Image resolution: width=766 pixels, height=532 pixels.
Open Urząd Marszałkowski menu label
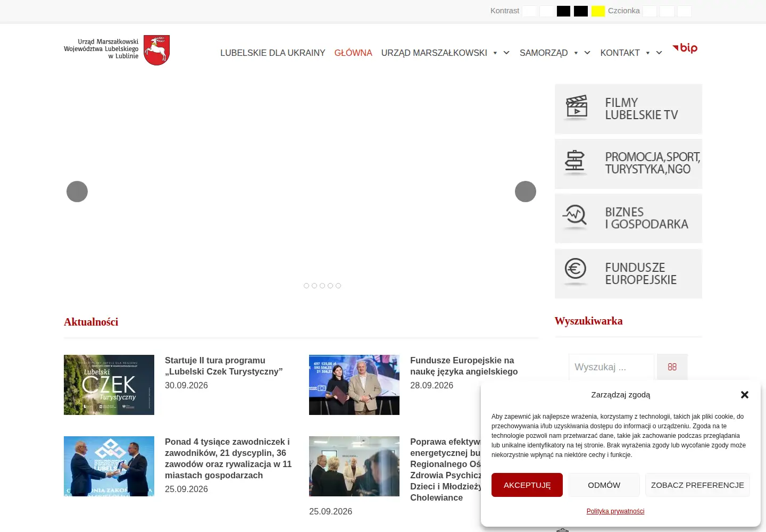[434, 53]
